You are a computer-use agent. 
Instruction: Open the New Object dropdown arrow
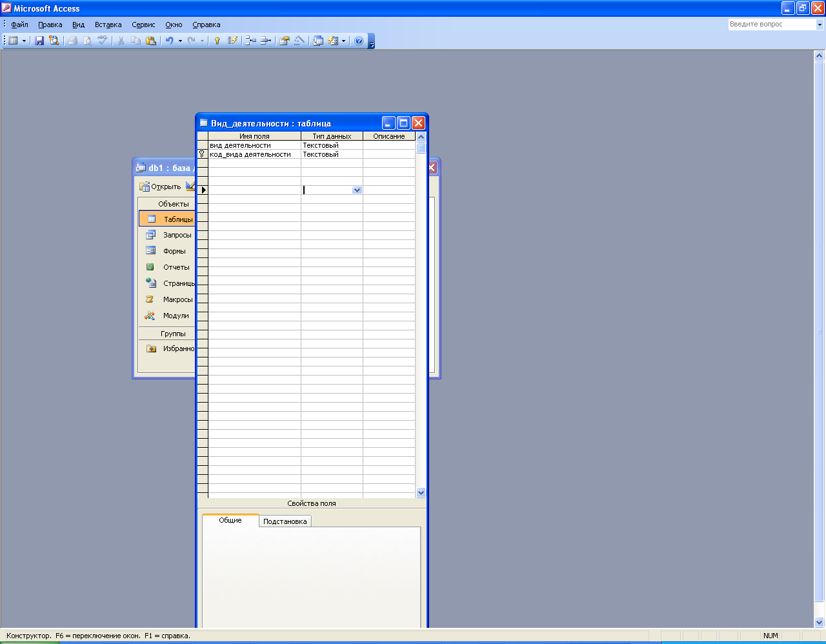[343, 41]
